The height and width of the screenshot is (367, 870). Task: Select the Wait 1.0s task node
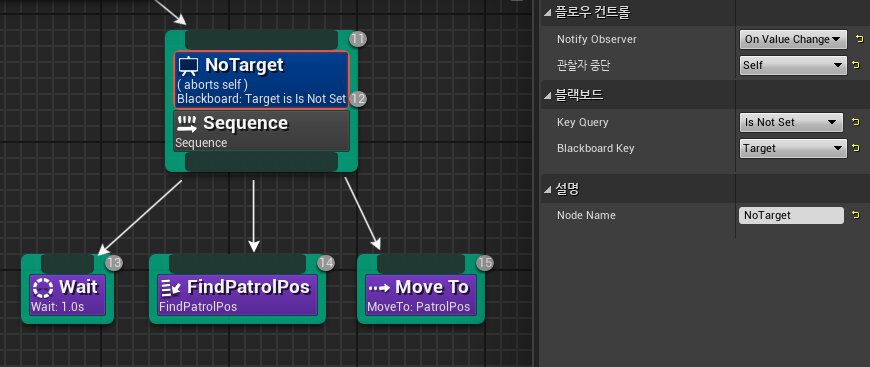(68, 295)
